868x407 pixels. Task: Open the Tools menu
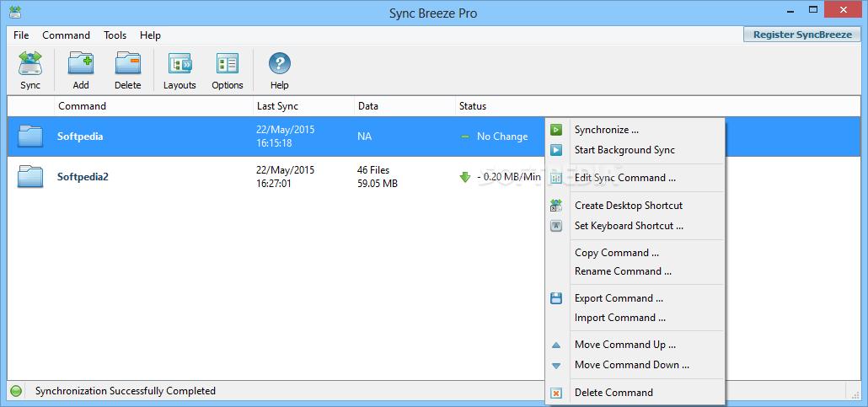click(115, 35)
